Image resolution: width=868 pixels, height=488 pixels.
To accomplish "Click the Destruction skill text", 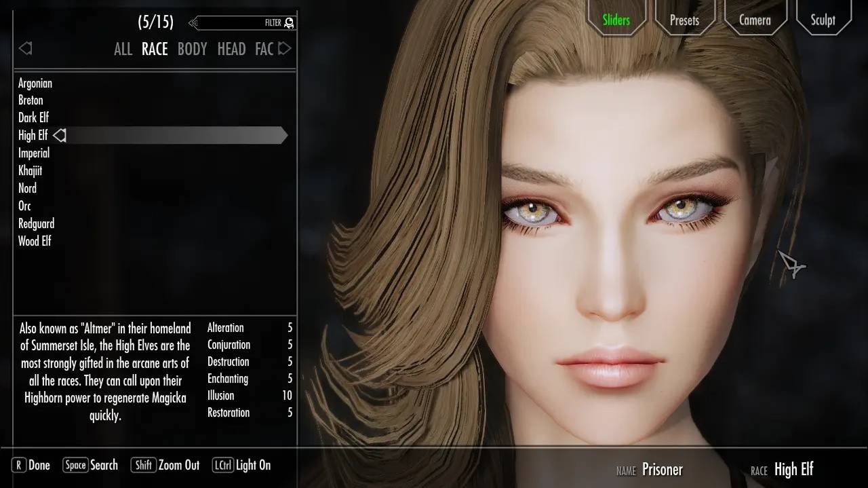I will (229, 362).
